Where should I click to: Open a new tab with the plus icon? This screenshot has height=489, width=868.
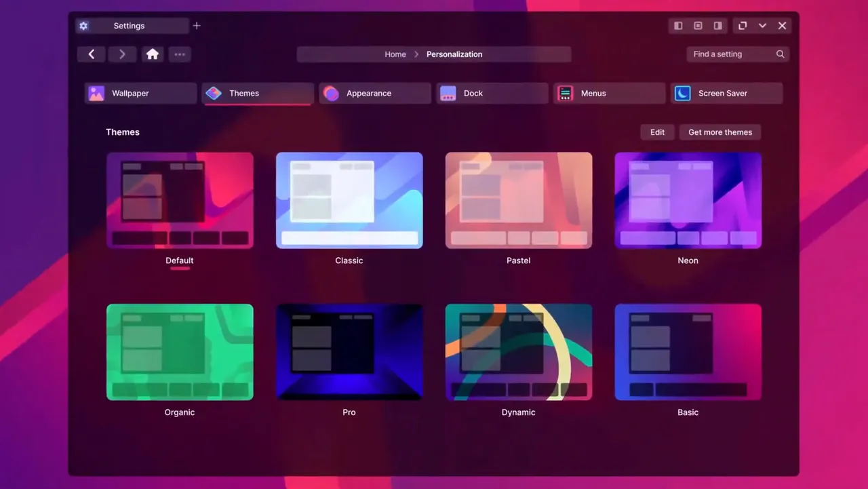[x=197, y=26]
